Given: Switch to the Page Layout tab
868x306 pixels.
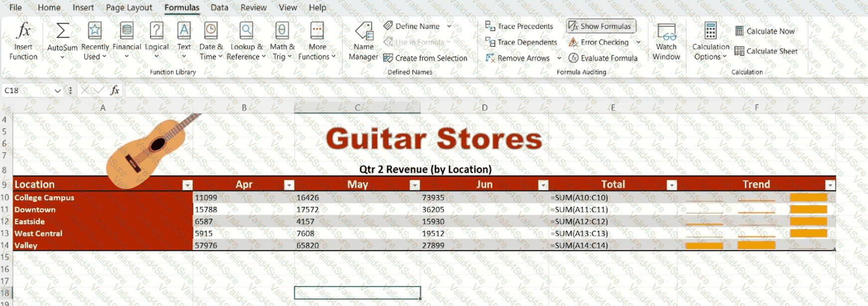Looking at the screenshot, I should [x=129, y=7].
